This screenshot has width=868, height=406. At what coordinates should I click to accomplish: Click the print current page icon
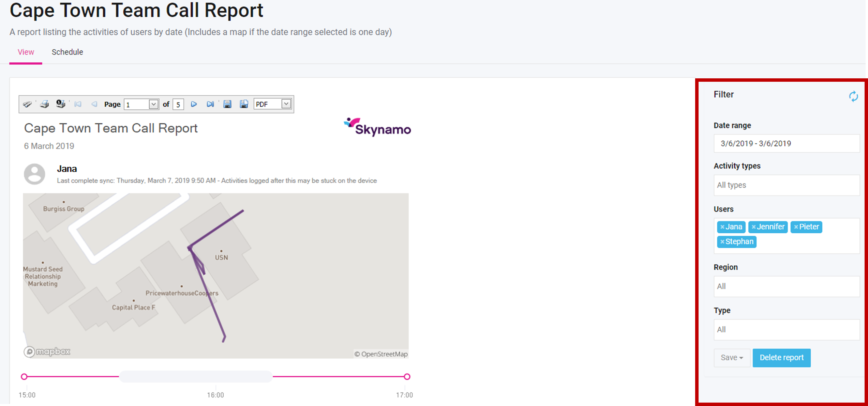61,104
